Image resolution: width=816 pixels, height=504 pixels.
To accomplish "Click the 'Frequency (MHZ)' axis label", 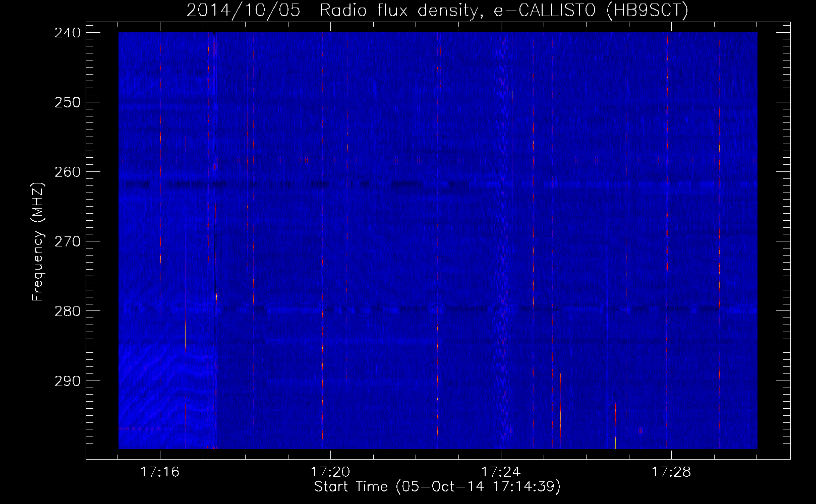I will pyautogui.click(x=38, y=242).
